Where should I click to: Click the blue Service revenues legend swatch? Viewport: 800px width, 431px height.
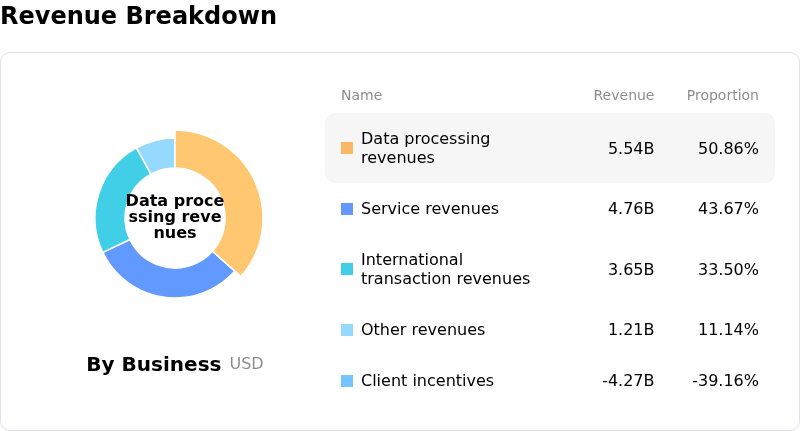pos(347,209)
